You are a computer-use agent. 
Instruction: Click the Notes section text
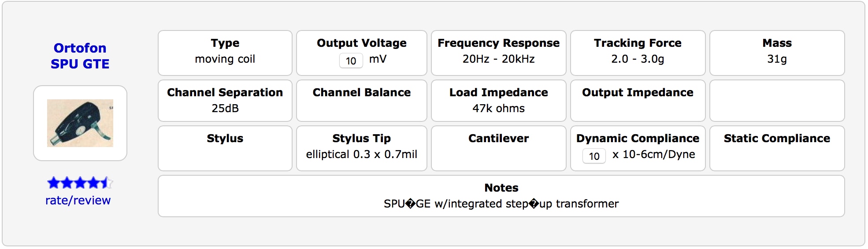tap(501, 204)
